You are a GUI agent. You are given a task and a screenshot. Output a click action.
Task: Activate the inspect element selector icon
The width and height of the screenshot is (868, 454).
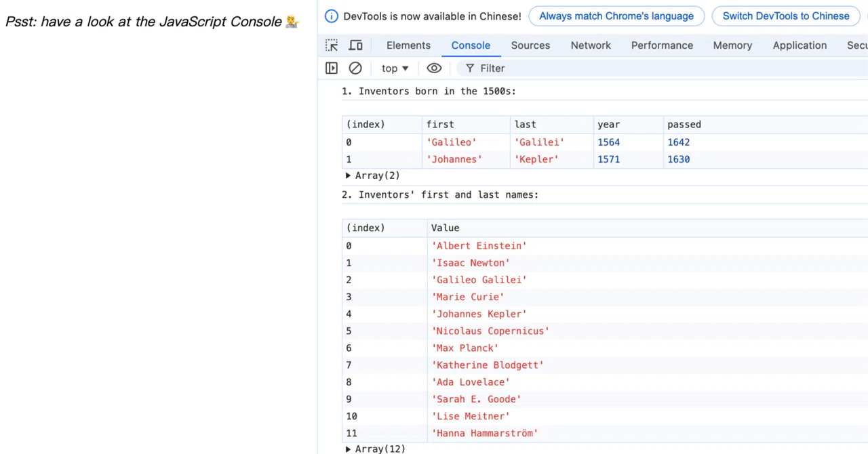pyautogui.click(x=332, y=45)
